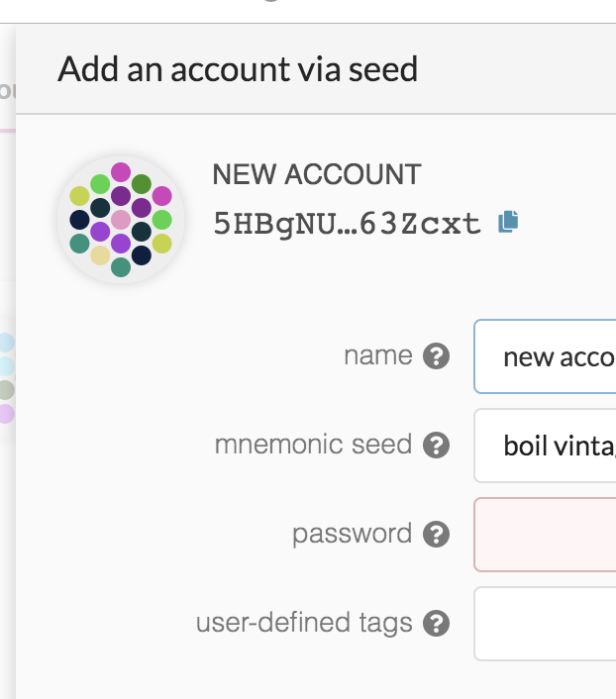The width and height of the screenshot is (616, 699).
Task: Click the pink-underlined tab edge at far left
Action: point(8,131)
